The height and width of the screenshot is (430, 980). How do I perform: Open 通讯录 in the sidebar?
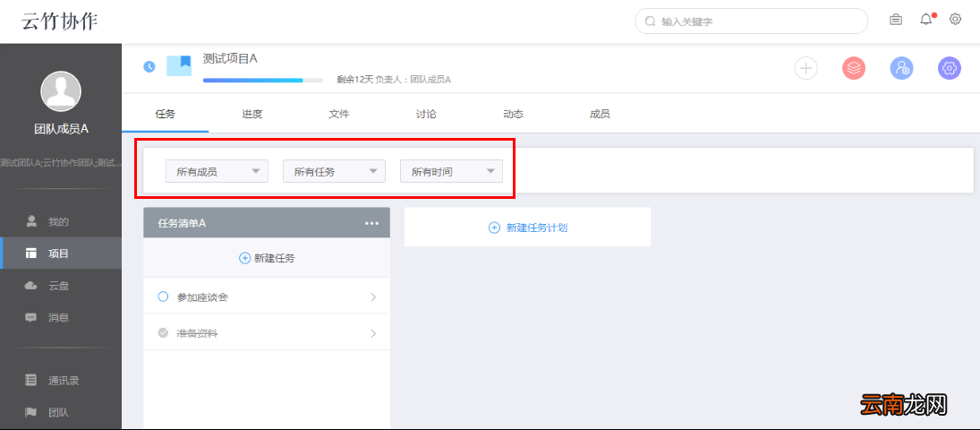pos(61,381)
